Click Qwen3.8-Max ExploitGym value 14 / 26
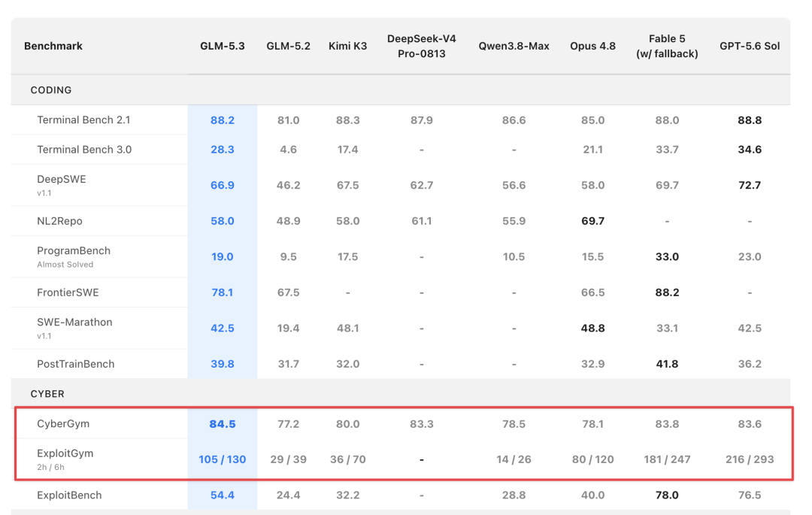 (x=514, y=459)
